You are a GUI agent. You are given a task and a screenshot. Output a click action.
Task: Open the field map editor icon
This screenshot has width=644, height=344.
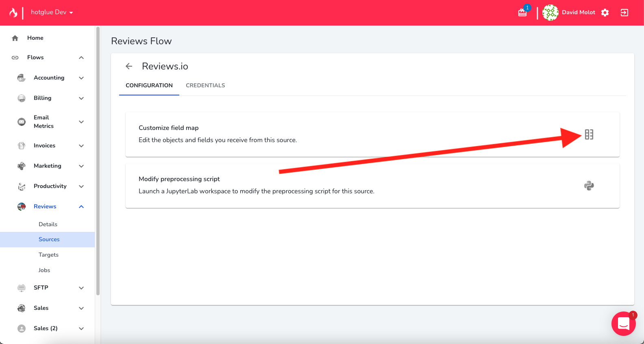coord(589,134)
